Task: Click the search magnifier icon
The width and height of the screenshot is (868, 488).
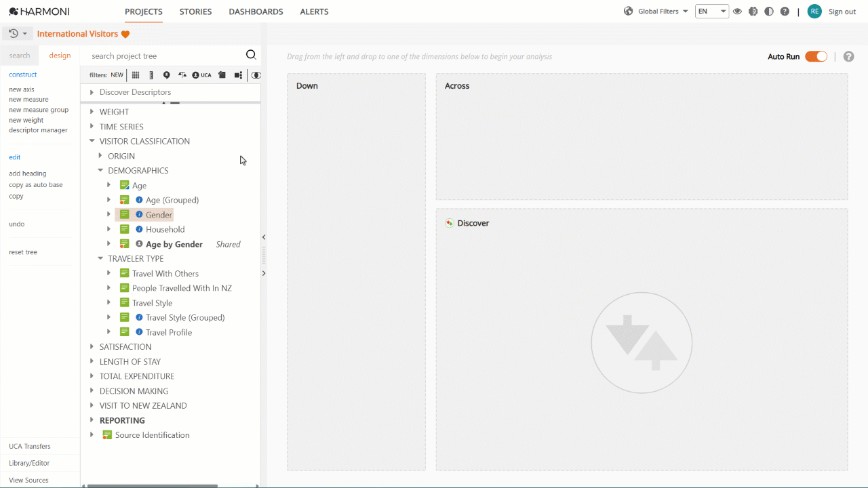Action: 251,56
